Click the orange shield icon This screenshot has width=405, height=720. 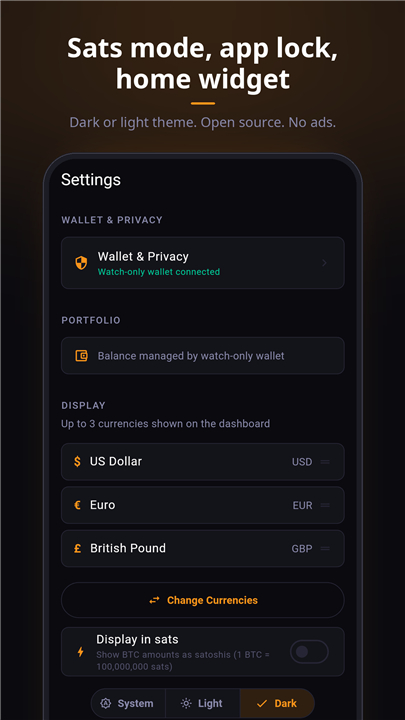81,263
